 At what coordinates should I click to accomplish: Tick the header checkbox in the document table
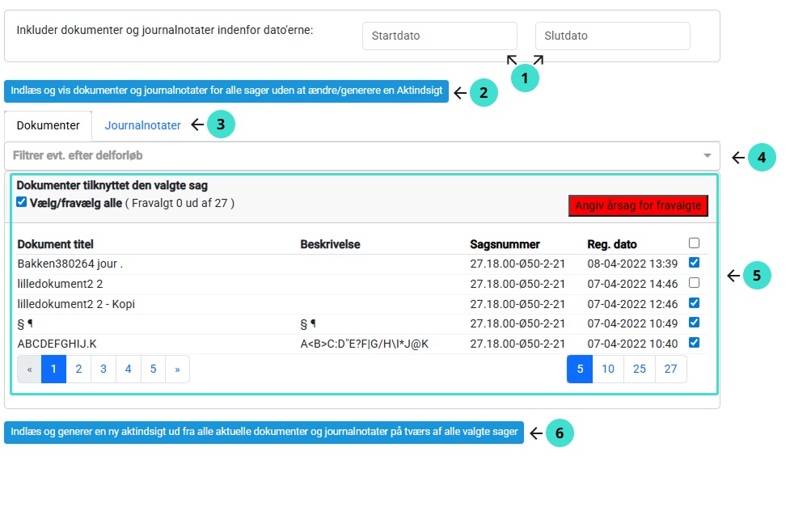point(694,243)
